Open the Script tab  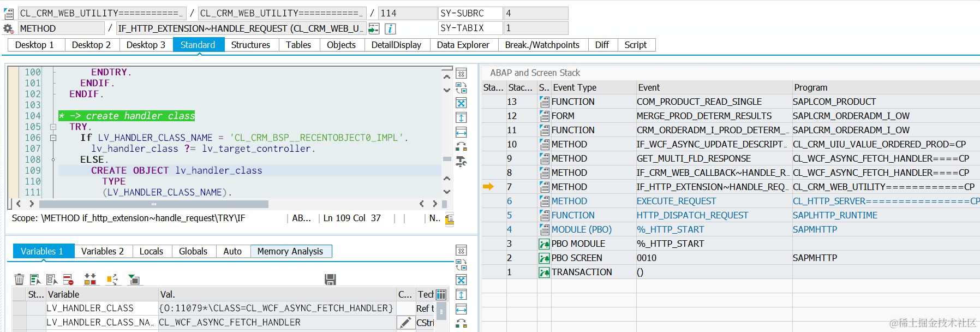pyautogui.click(x=636, y=45)
